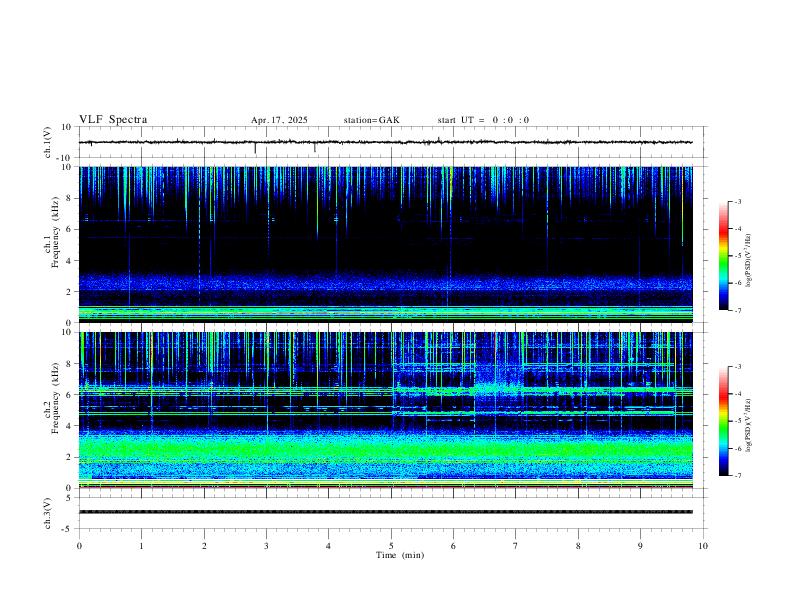
Task: Click the "7" time axis tick label
Action: click(x=516, y=546)
